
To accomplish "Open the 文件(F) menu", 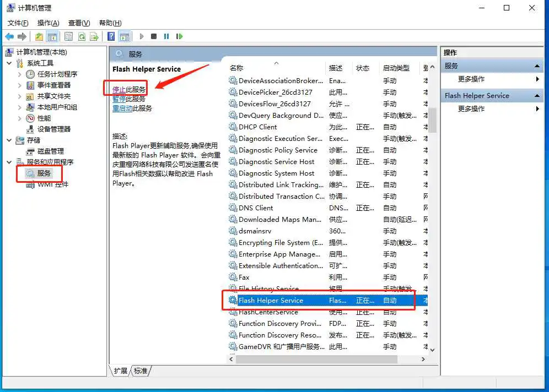I will coord(18,23).
